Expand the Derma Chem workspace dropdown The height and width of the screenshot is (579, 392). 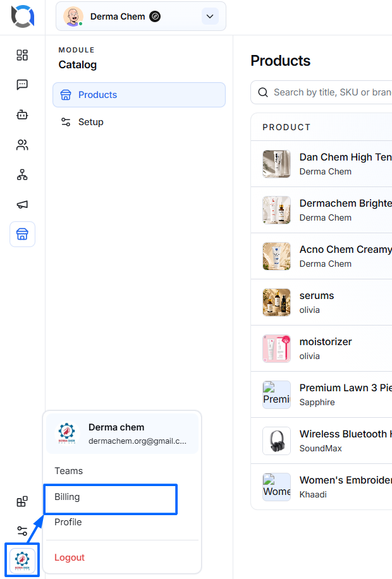(210, 16)
